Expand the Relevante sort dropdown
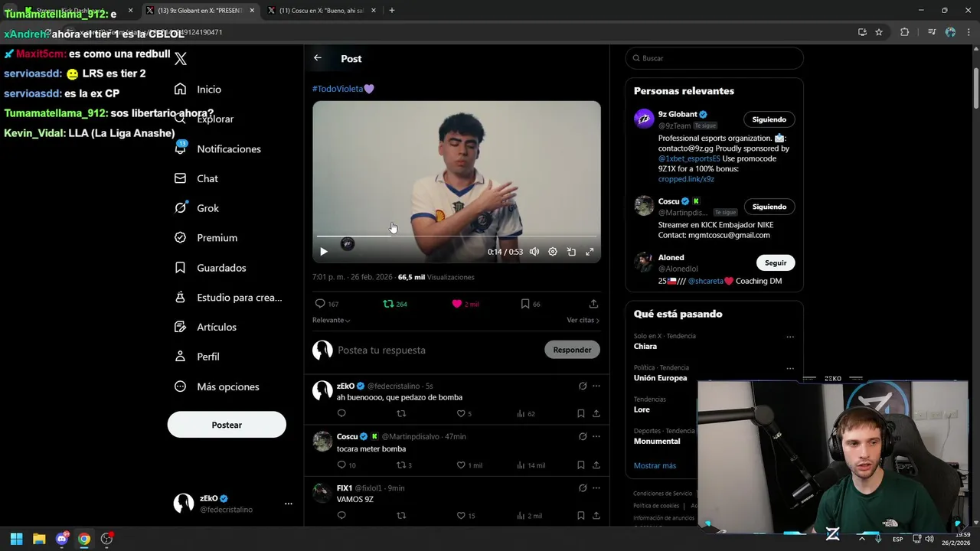The width and height of the screenshot is (980, 551). click(332, 320)
